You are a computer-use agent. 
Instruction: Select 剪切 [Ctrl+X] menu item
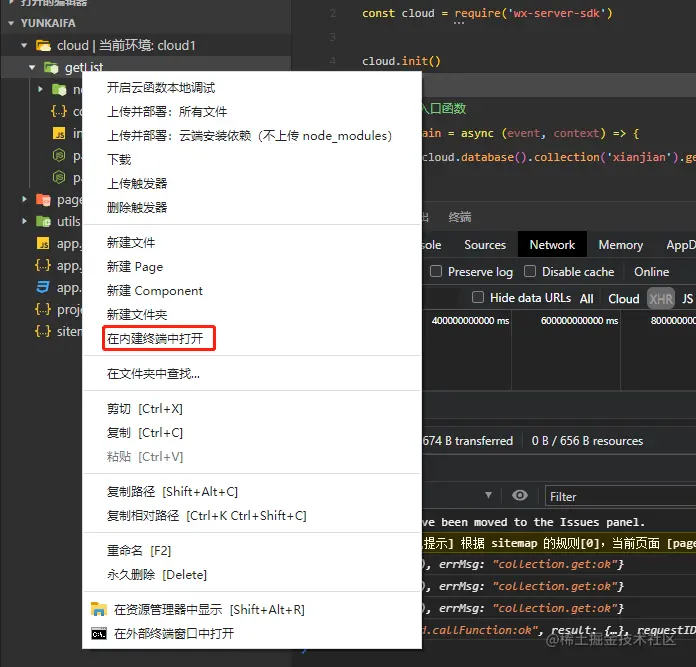coord(252,409)
